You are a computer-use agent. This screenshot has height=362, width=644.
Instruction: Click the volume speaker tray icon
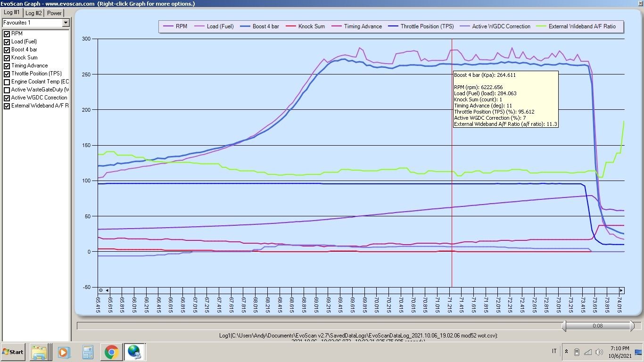coord(599,352)
